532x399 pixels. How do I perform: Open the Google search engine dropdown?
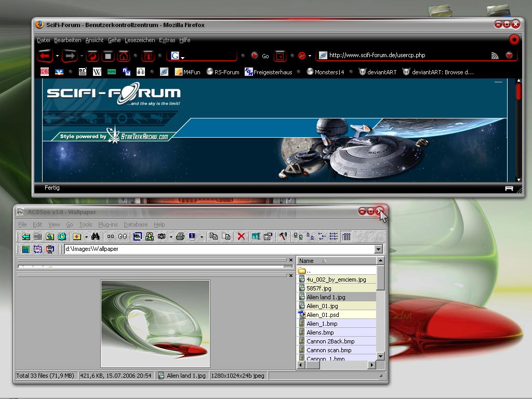pos(183,57)
